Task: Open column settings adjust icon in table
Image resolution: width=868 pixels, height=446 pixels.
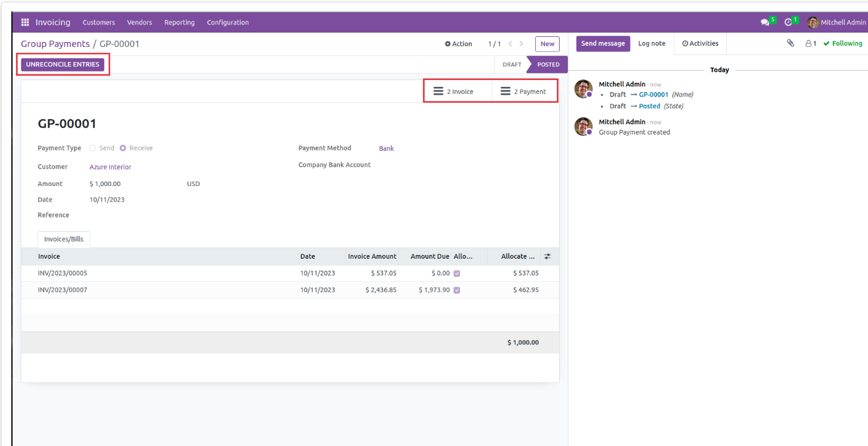Action: point(547,256)
